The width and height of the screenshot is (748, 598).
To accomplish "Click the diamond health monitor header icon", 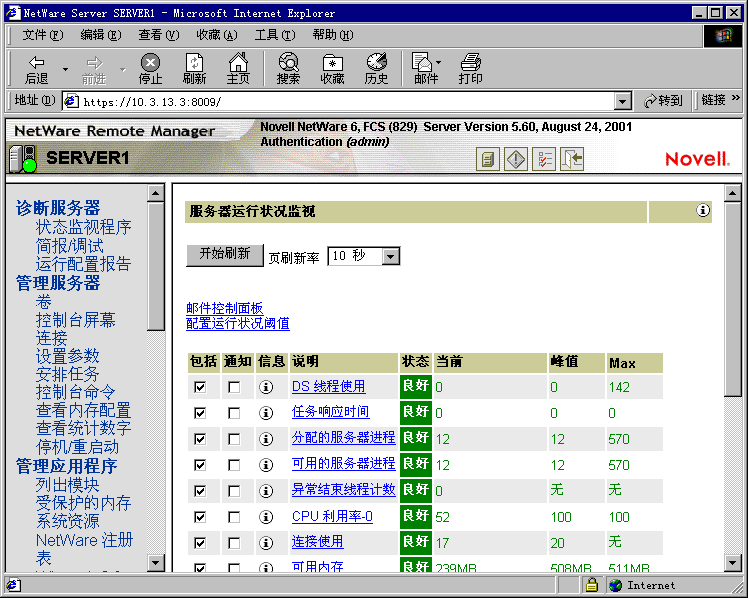I will click(516, 159).
